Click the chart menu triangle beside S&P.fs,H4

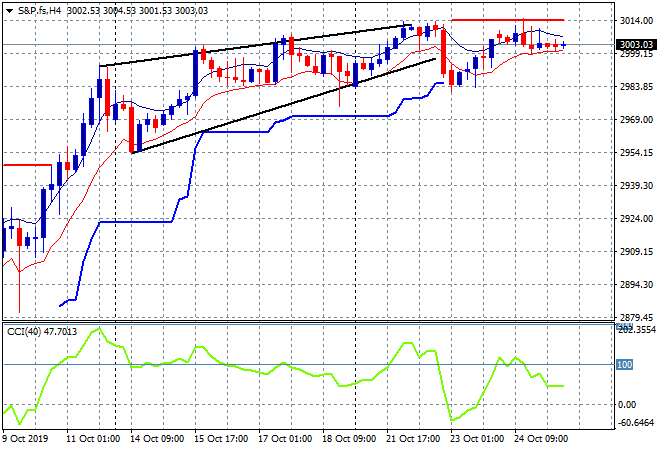(x=9, y=11)
